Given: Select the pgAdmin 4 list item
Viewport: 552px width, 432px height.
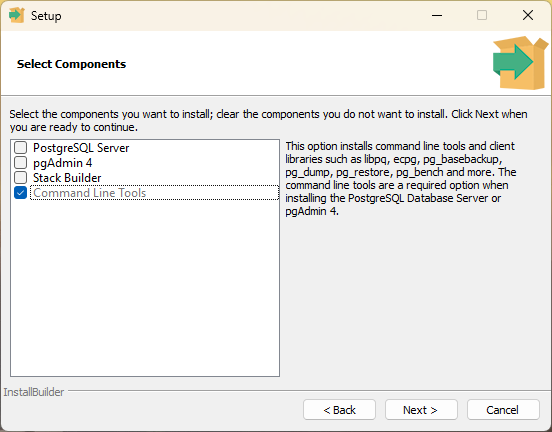Looking at the screenshot, I should (63, 163).
